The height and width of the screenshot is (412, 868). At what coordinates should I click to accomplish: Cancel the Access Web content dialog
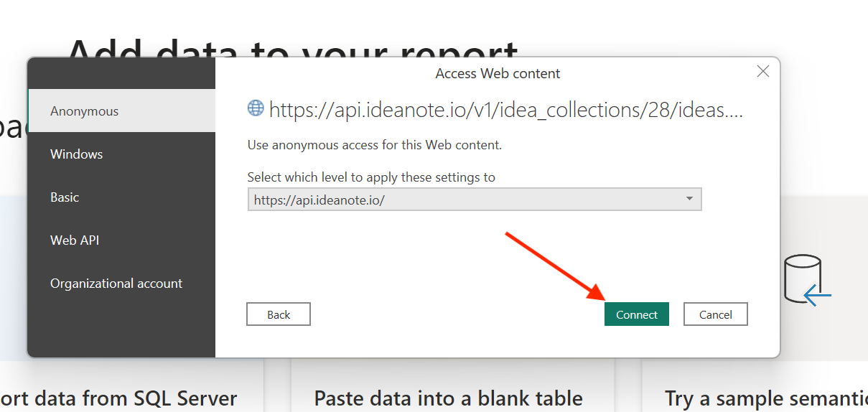(716, 314)
